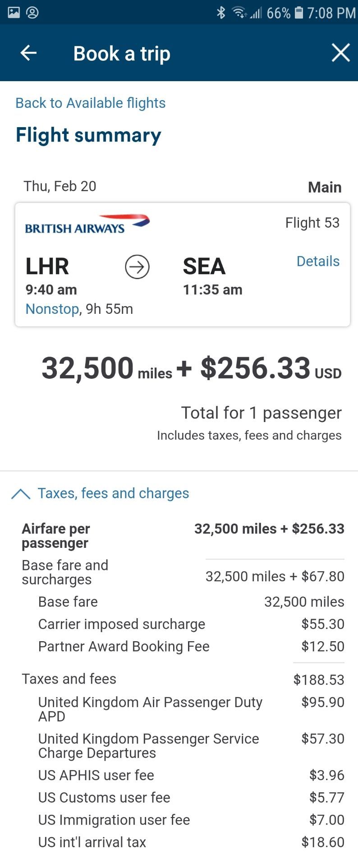Tap the British Airways logo

[87, 224]
